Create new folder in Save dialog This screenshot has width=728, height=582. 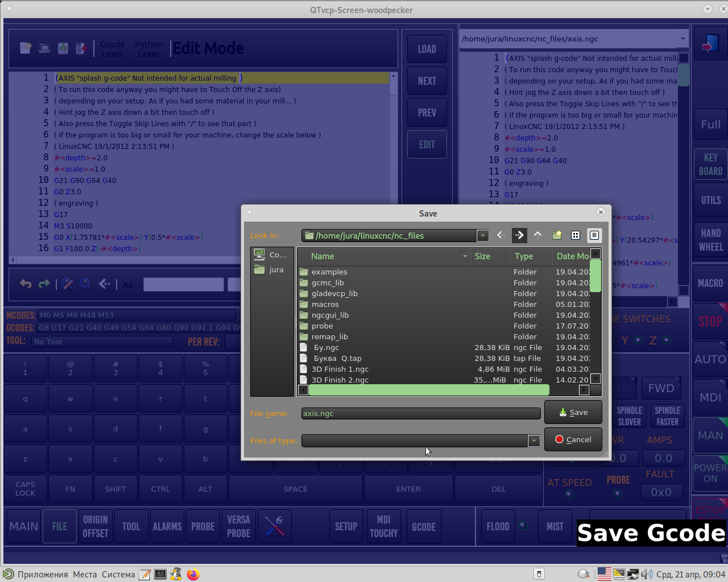[x=557, y=235]
